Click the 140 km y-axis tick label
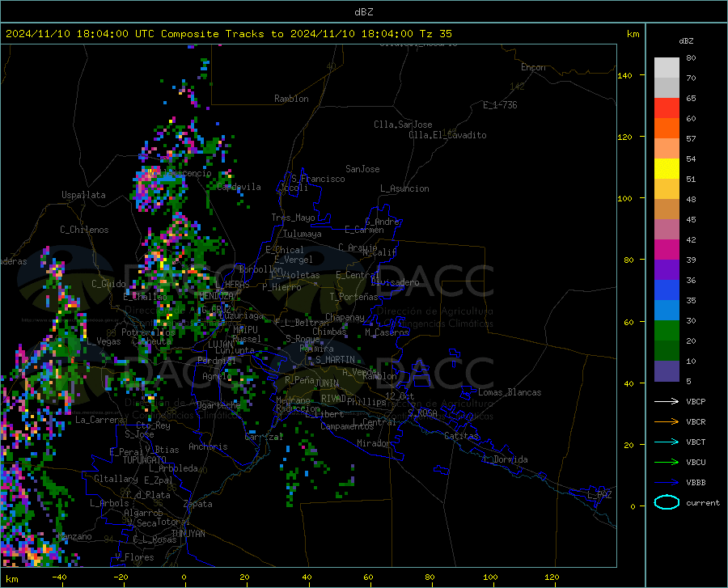Image resolution: width=728 pixels, height=588 pixels. (624, 75)
